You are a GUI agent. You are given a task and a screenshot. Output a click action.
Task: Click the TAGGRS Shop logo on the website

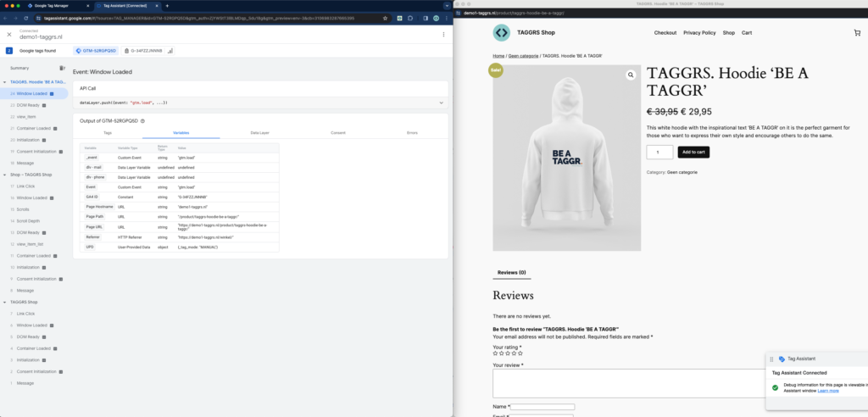(502, 33)
